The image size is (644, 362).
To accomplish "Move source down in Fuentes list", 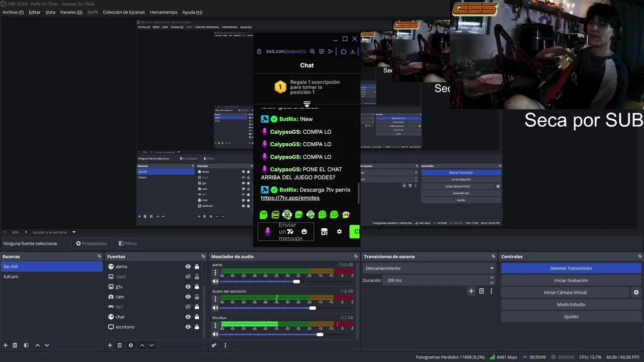I will point(151,345).
